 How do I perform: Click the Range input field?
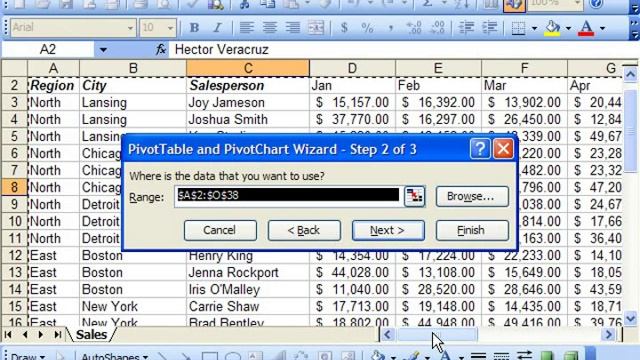[x=288, y=196]
